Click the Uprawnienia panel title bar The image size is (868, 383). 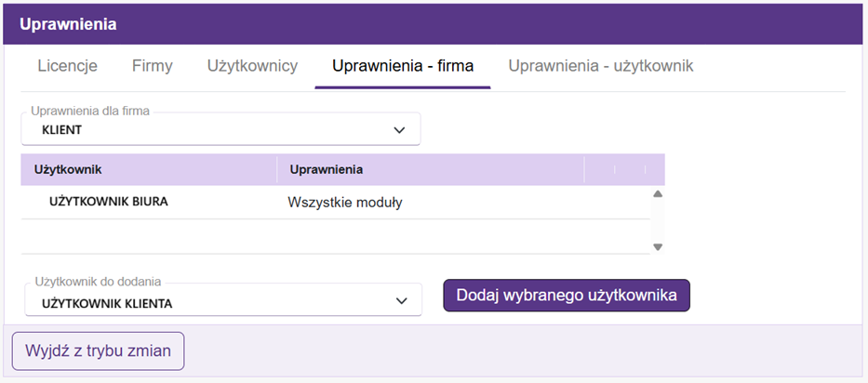click(434, 24)
